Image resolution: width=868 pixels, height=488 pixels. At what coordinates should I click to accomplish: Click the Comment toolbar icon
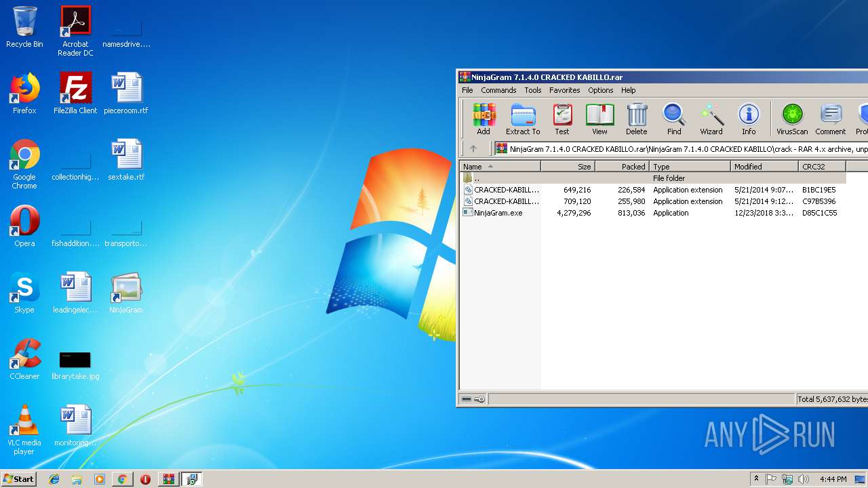(831, 119)
